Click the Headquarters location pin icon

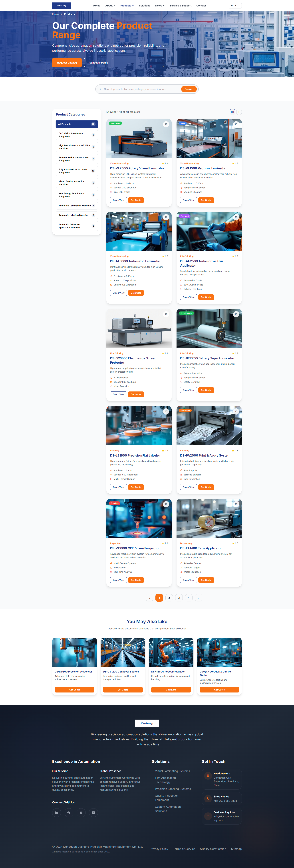click(208, 775)
